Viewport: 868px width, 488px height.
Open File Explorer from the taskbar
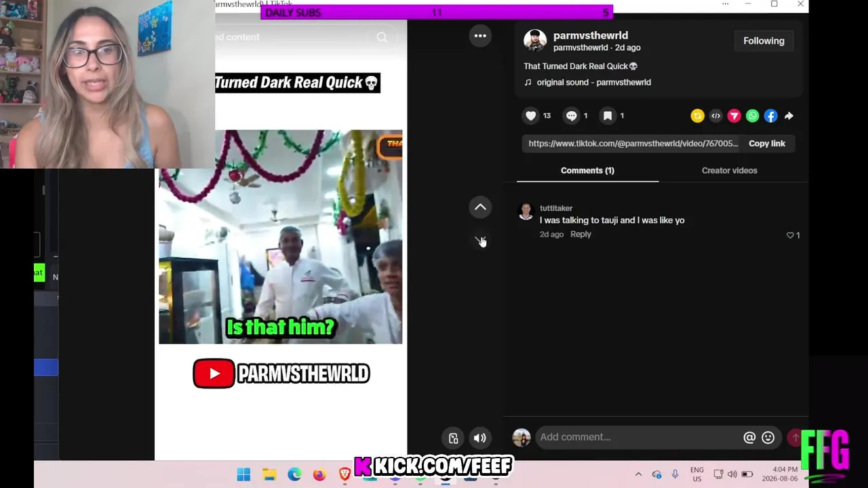(x=269, y=474)
